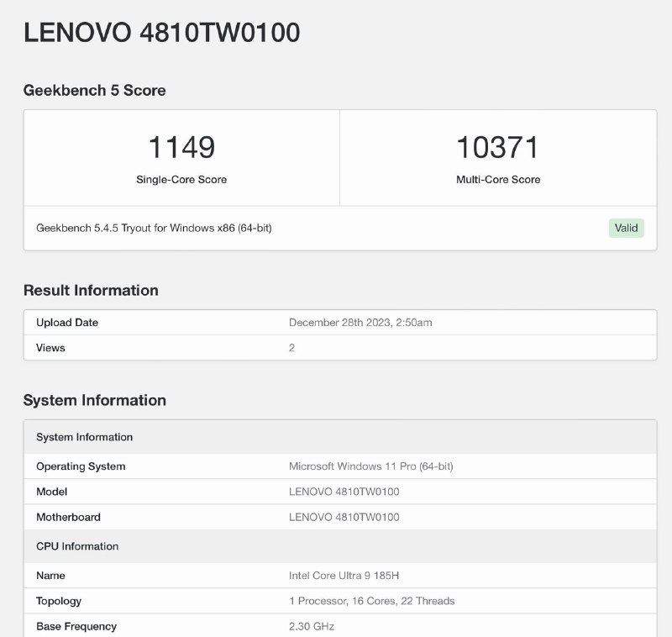Click the Views count value 2
Viewport: 672px width, 637px height.
click(291, 348)
